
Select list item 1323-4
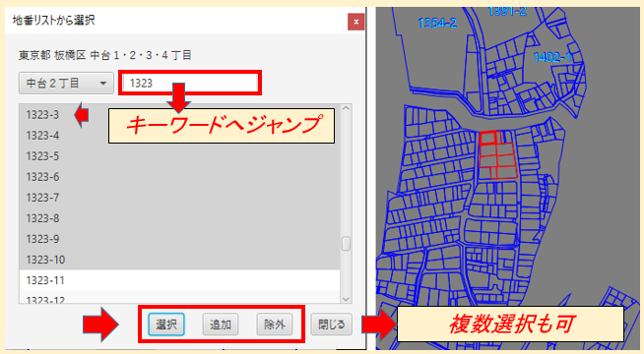click(x=179, y=136)
